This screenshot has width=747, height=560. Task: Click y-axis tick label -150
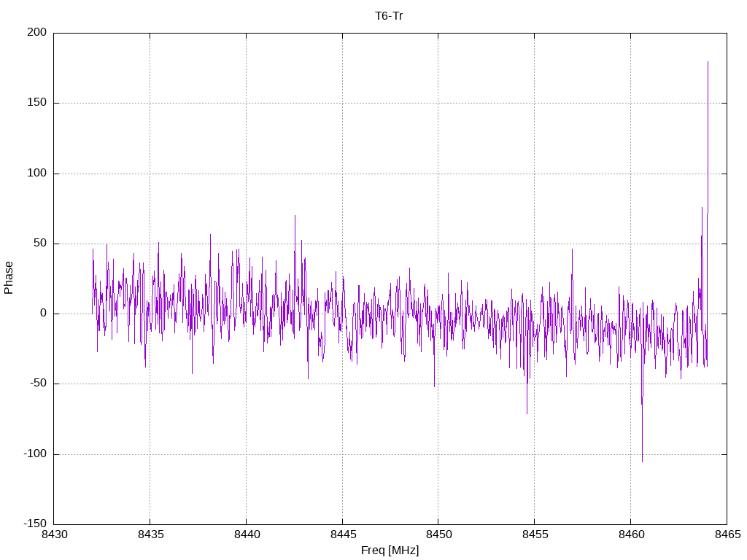pos(35,524)
